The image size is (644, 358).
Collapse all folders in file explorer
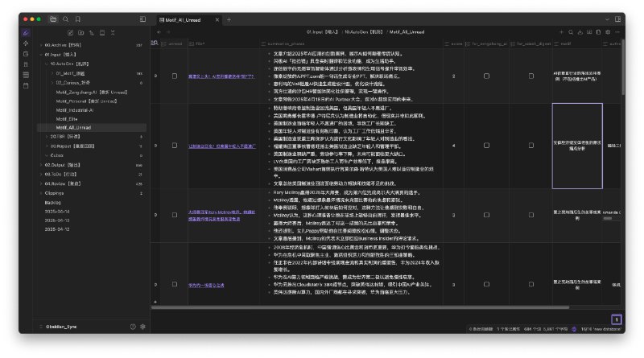click(113, 32)
